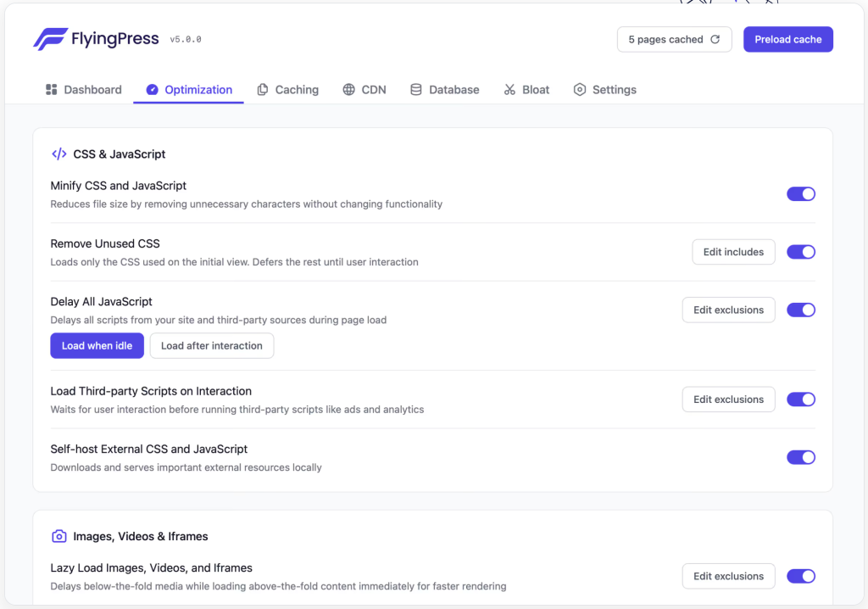Image resolution: width=868 pixels, height=609 pixels.
Task: Click the Settings hexagon gear icon
Action: click(x=580, y=90)
